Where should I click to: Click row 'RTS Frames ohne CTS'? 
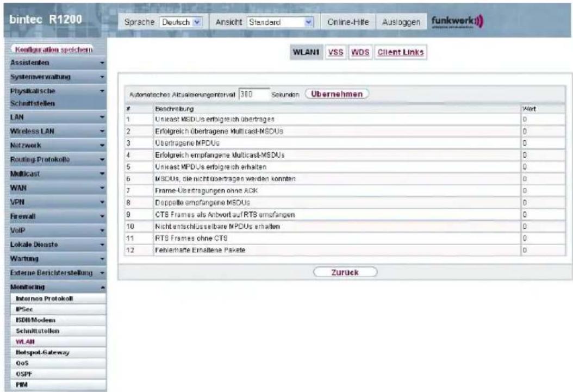click(345, 238)
